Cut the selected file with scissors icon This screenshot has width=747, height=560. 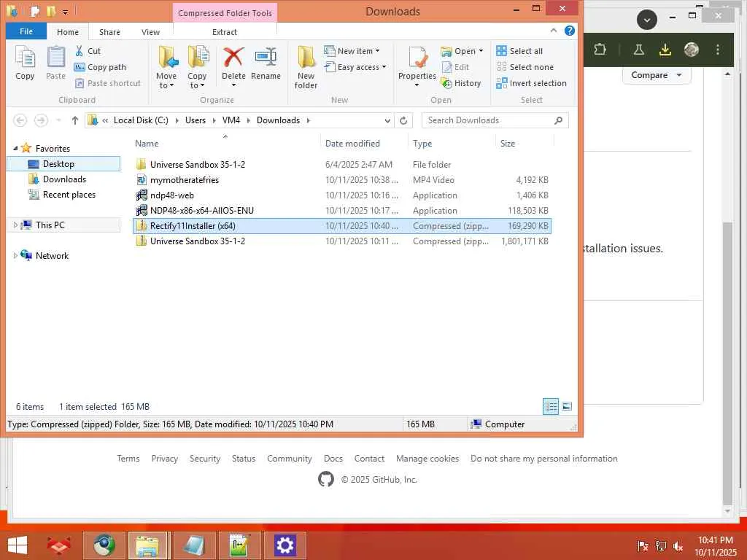coord(88,51)
